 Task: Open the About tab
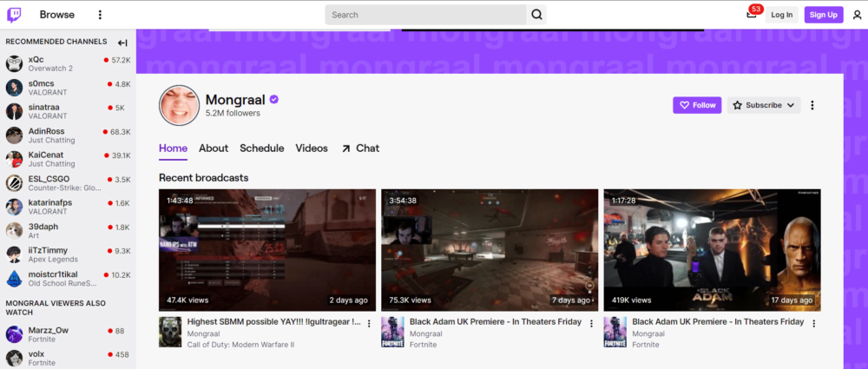(214, 148)
